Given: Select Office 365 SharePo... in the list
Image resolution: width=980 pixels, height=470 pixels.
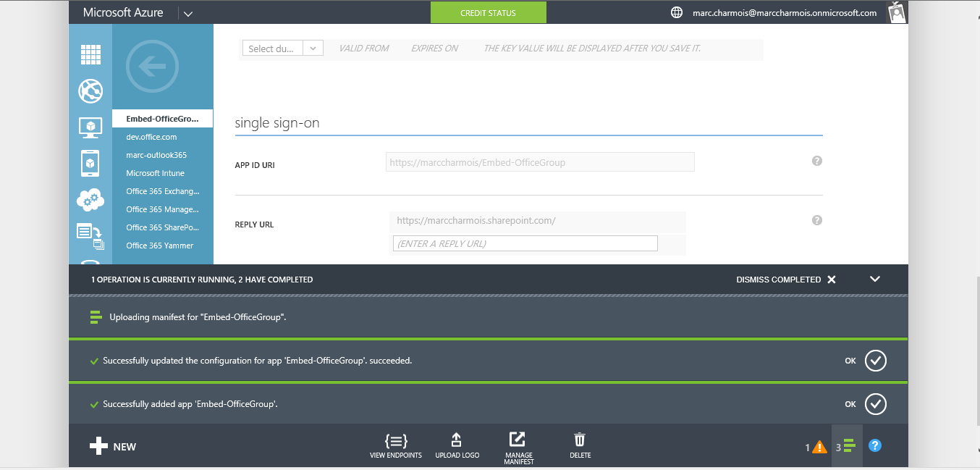Looking at the screenshot, I should tap(163, 227).
